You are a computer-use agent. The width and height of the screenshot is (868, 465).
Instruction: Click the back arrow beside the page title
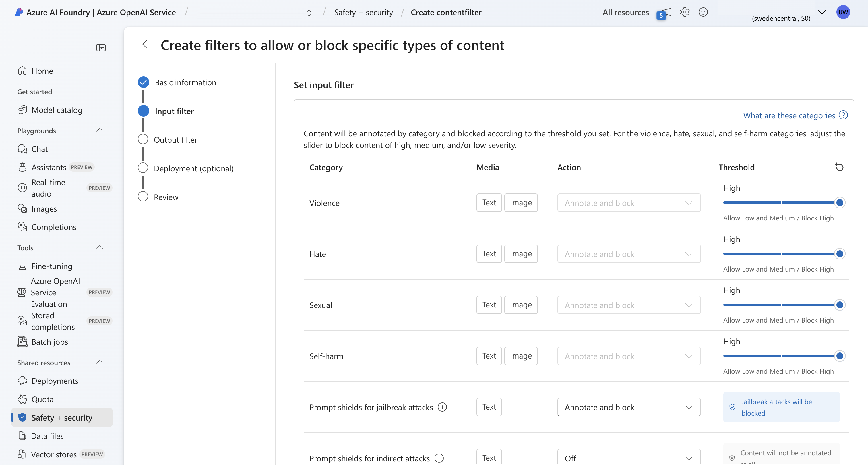(x=147, y=44)
